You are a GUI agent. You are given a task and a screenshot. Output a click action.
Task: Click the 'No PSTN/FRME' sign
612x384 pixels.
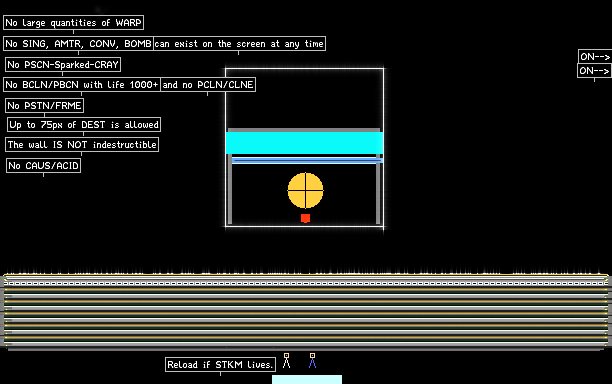[44, 105]
